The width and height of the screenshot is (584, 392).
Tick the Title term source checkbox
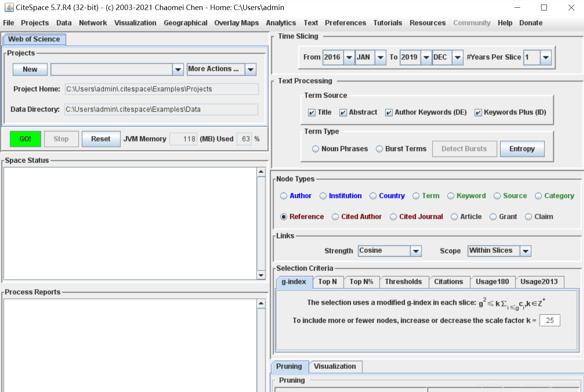click(x=312, y=112)
